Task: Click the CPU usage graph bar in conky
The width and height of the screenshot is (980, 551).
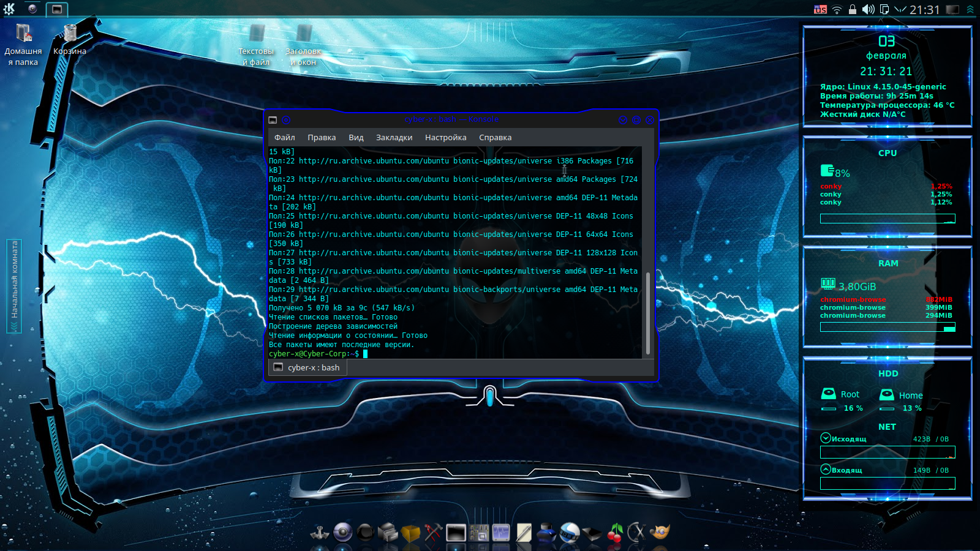Action: [x=888, y=219]
